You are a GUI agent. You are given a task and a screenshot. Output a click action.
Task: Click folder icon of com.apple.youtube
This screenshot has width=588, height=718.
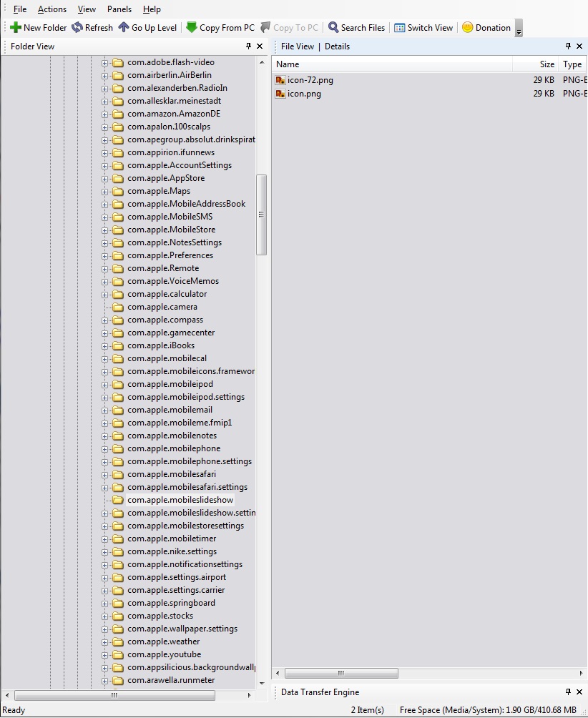click(x=118, y=654)
